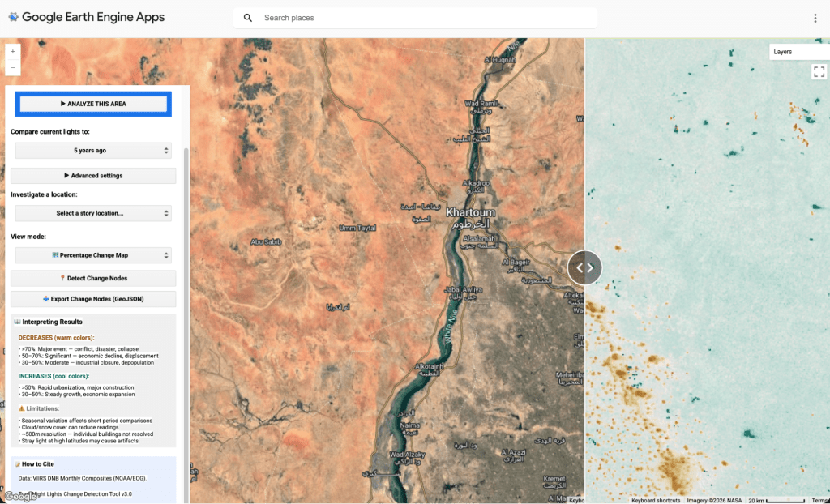Click the 'How to Cite' heading
This screenshot has width=830, height=504.
tap(37, 464)
